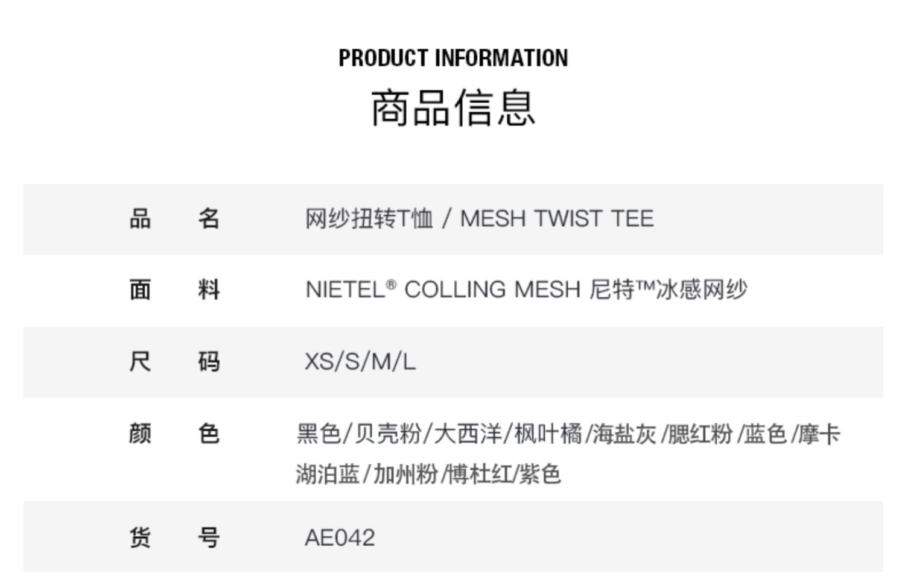Click the XS/S/M/L size value
This screenshot has width=905, height=588.
(360, 362)
